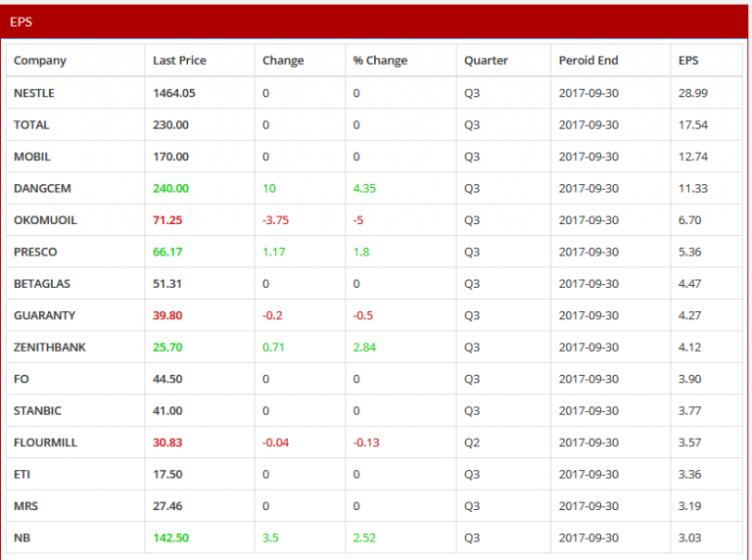
Task: Click MOBIL EPS value 12.74
Action: point(693,157)
